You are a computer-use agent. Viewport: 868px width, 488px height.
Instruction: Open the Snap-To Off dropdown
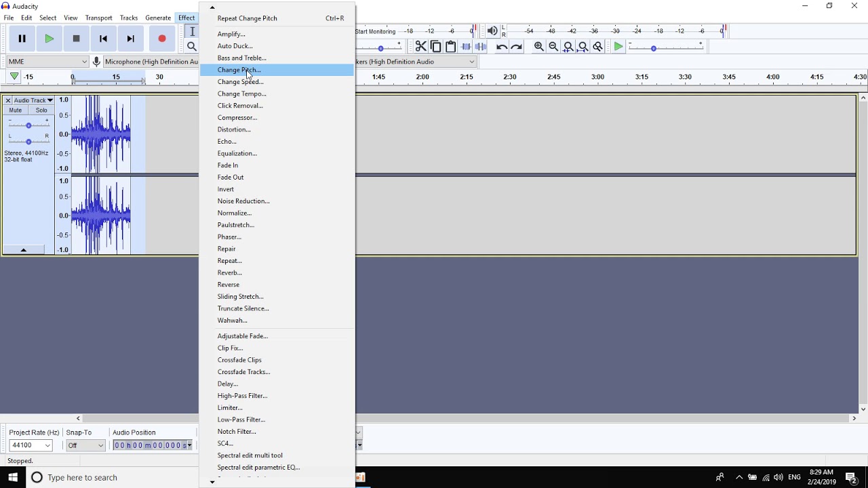86,445
